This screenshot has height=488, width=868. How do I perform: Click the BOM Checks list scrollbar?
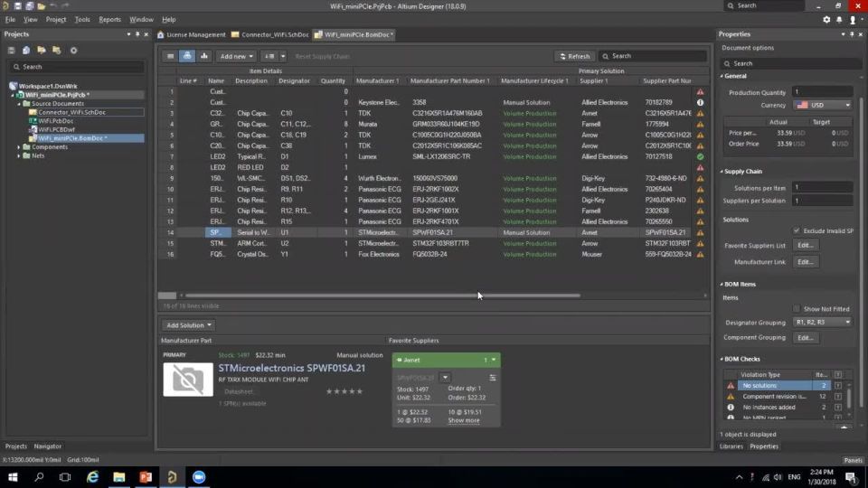click(x=849, y=397)
